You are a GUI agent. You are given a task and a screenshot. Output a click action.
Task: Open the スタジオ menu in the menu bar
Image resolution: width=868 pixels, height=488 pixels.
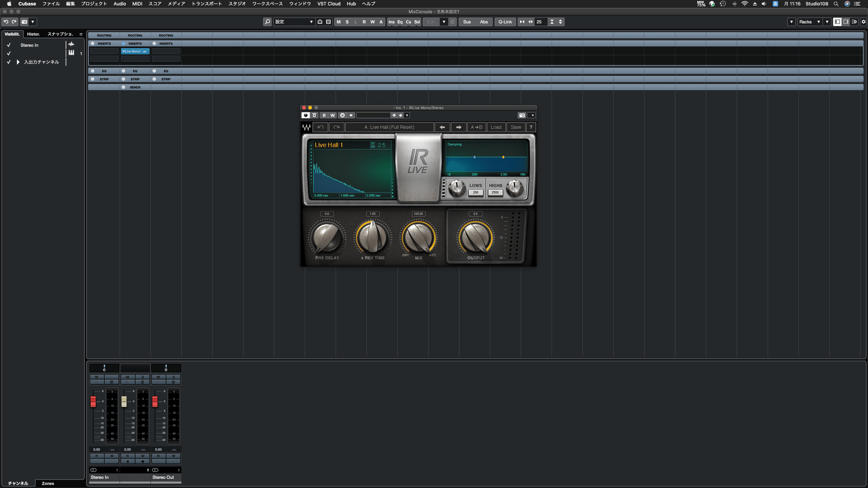click(x=236, y=4)
